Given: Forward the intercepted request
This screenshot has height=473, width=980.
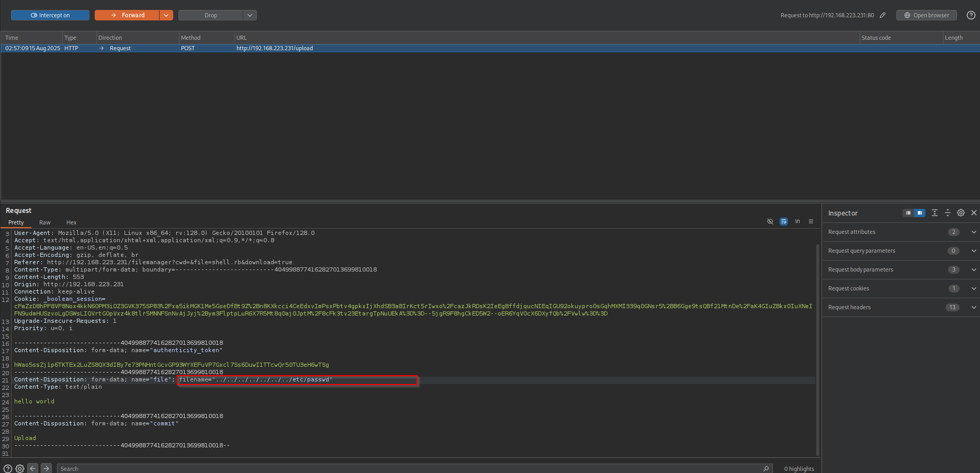Looking at the screenshot, I should pos(127,15).
